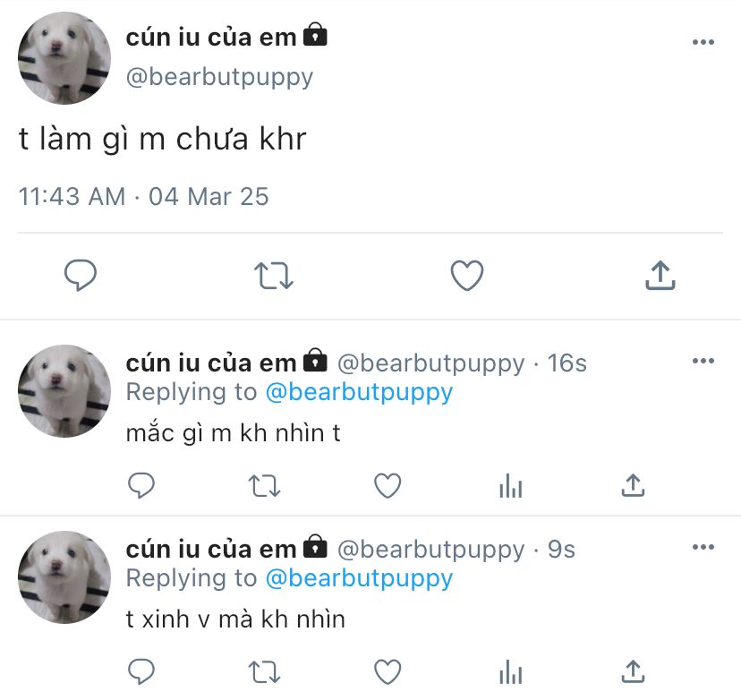Open more options on the 16s reply
Screen dimensions: 741x700
click(703, 361)
